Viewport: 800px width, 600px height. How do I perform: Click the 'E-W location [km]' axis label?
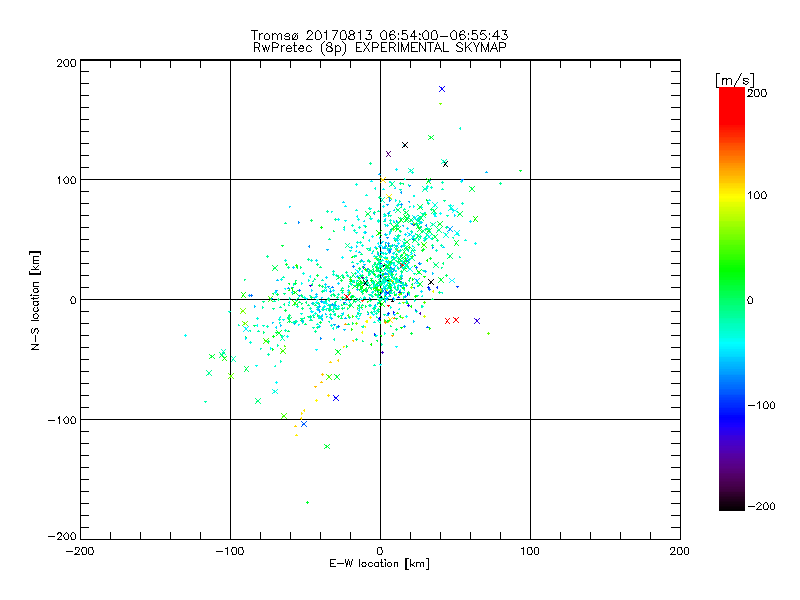pyautogui.click(x=379, y=564)
